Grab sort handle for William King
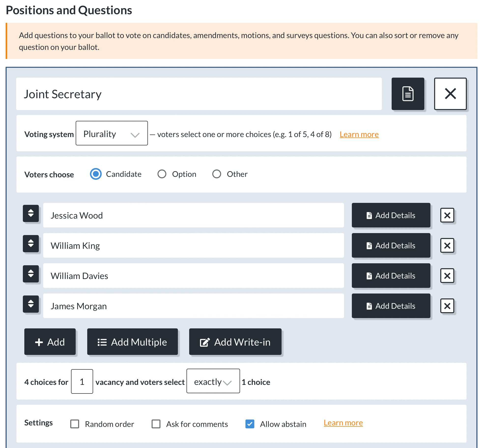This screenshot has height=448, width=485. point(31,243)
